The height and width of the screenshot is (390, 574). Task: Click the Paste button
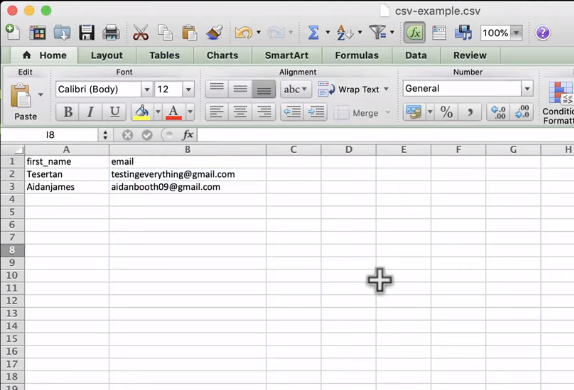[x=25, y=101]
